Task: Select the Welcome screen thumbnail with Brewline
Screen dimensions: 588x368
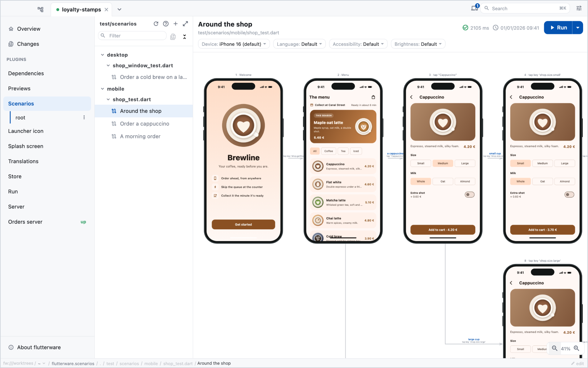Action: pyautogui.click(x=243, y=161)
